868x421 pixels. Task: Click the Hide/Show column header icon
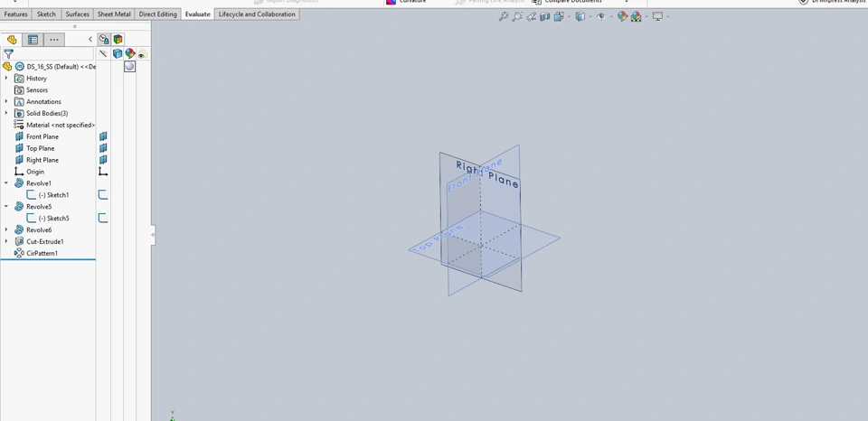coord(103,53)
